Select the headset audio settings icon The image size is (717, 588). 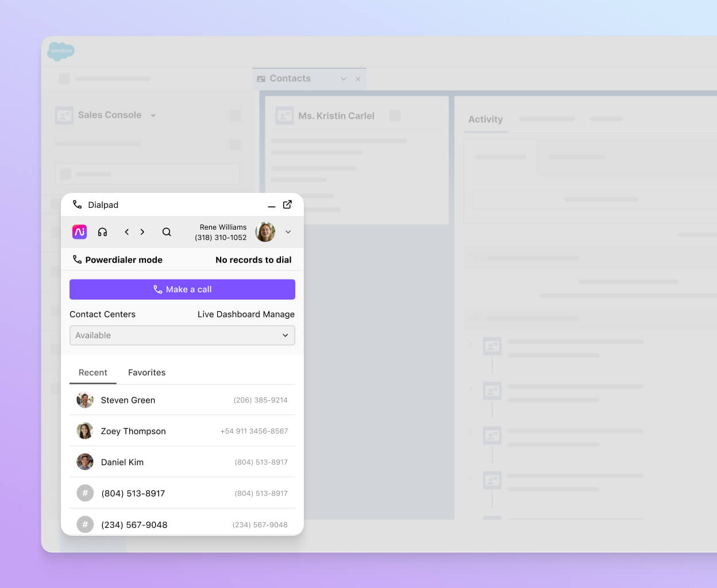click(102, 231)
